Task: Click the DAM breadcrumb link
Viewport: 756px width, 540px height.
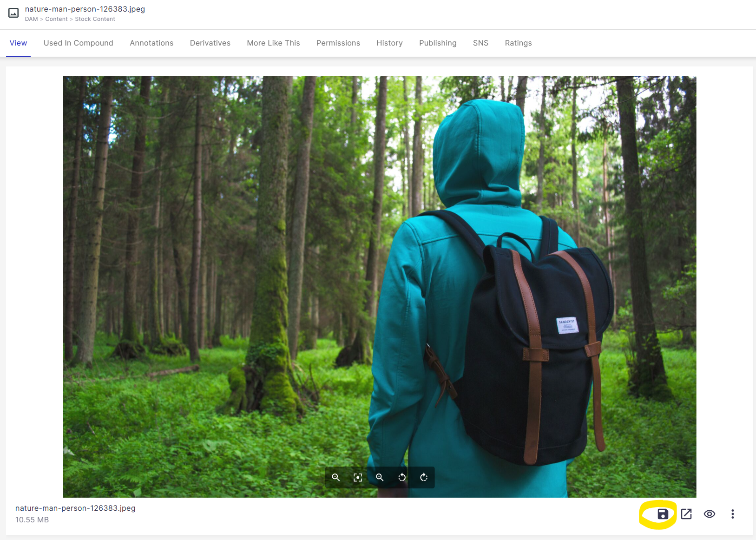Action: (31, 19)
